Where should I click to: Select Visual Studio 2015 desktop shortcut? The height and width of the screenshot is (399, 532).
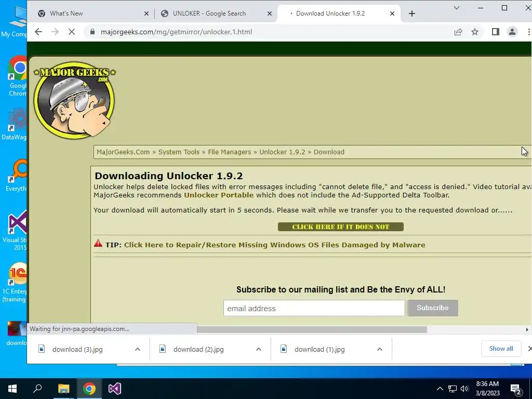point(16,231)
